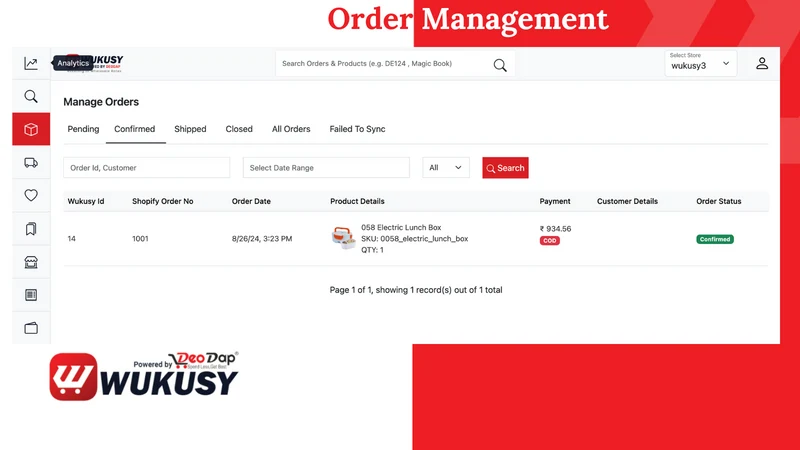Image resolution: width=800 pixels, height=450 pixels.
Task: Click the order date 8/26/24, 3:23 PM
Action: [262, 239]
